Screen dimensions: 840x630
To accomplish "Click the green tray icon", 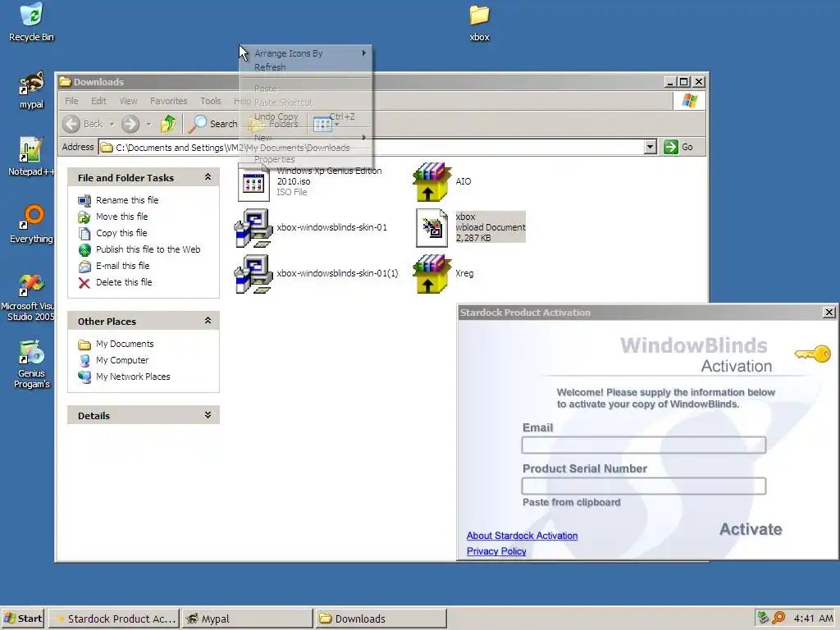I will 763,618.
